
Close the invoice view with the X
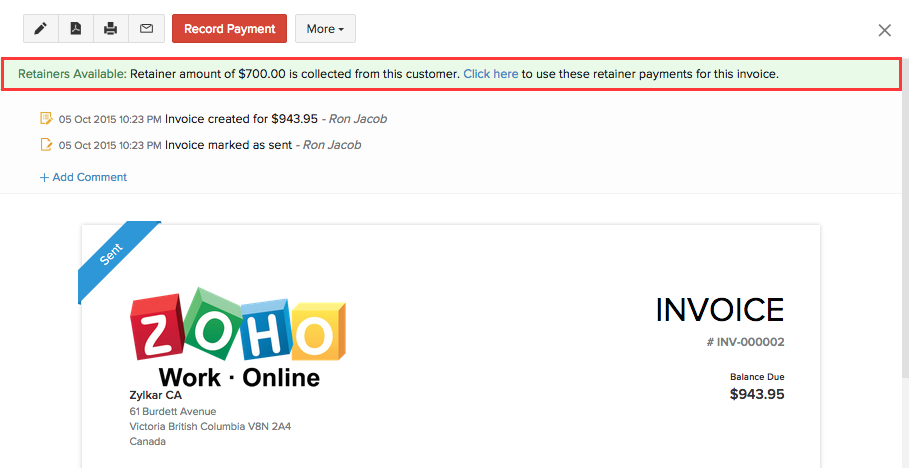(x=884, y=30)
